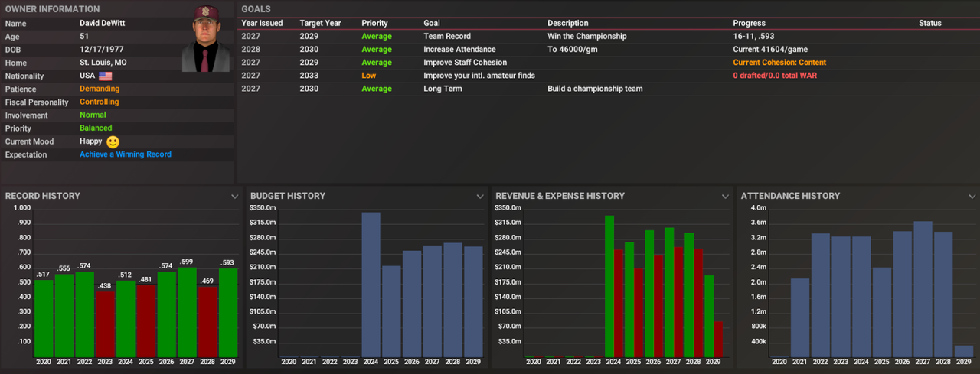The image size is (980, 374).
Task: Click owner name 'David DeWitt'
Action: click(x=103, y=24)
